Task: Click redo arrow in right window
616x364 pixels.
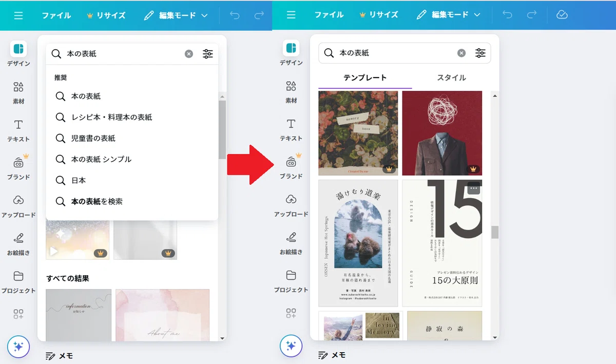Action: coord(532,15)
